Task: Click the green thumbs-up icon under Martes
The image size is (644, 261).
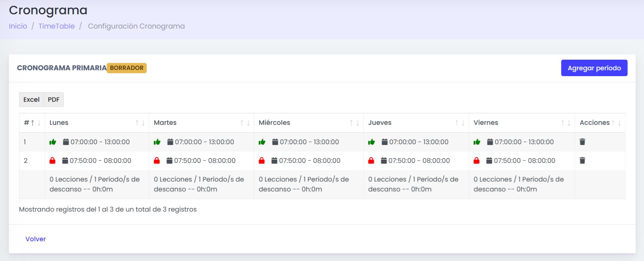Action: click(x=157, y=142)
